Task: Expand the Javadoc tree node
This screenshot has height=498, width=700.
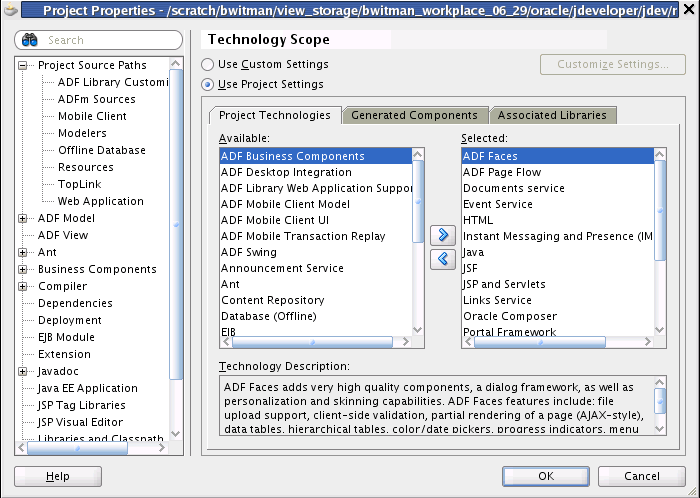Action: tap(22, 371)
